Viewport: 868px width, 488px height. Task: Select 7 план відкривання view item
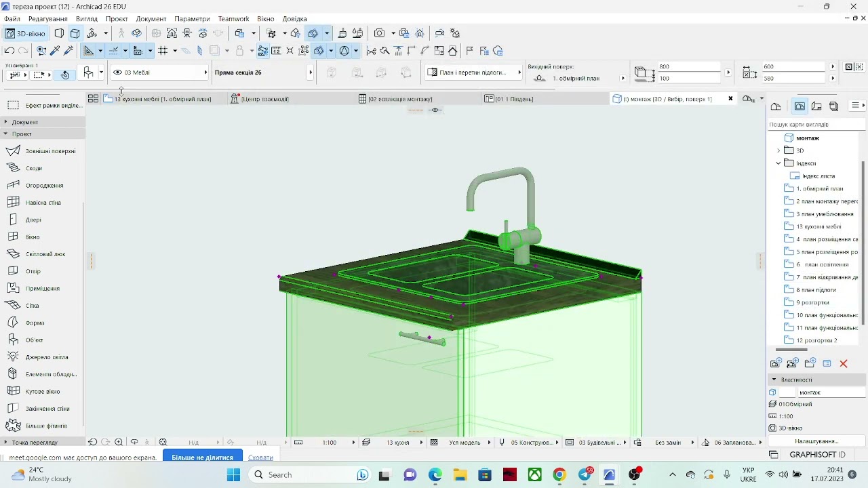coord(821,277)
